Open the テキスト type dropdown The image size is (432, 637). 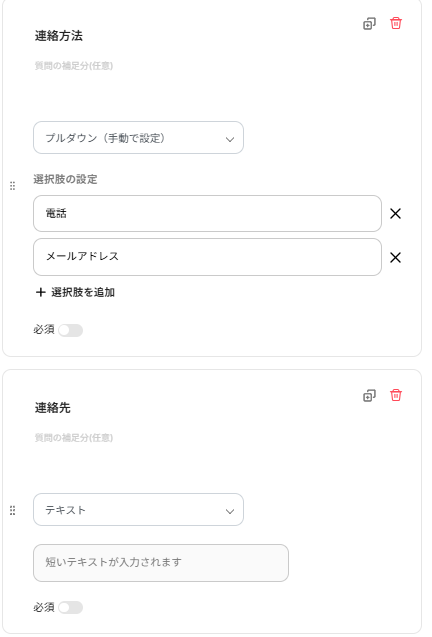[138, 510]
